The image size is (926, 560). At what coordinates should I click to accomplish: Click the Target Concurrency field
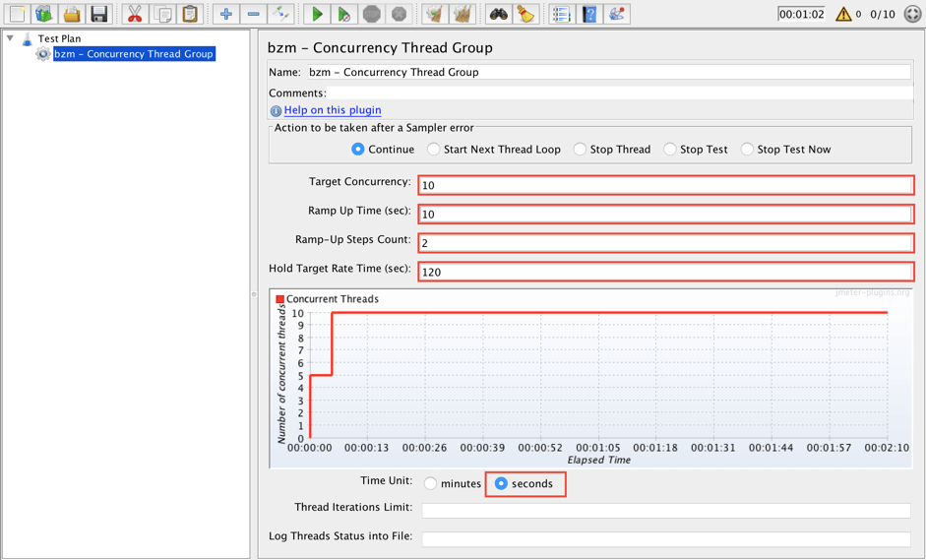coord(665,185)
